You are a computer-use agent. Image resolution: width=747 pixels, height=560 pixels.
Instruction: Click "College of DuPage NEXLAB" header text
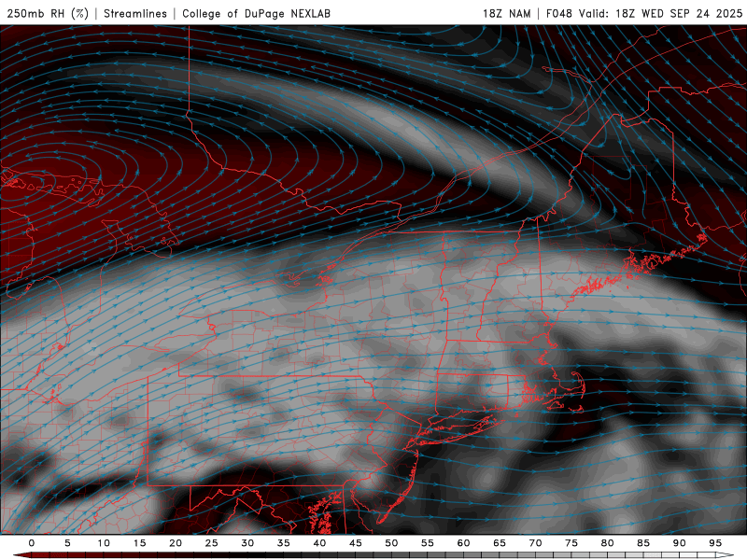(256, 13)
